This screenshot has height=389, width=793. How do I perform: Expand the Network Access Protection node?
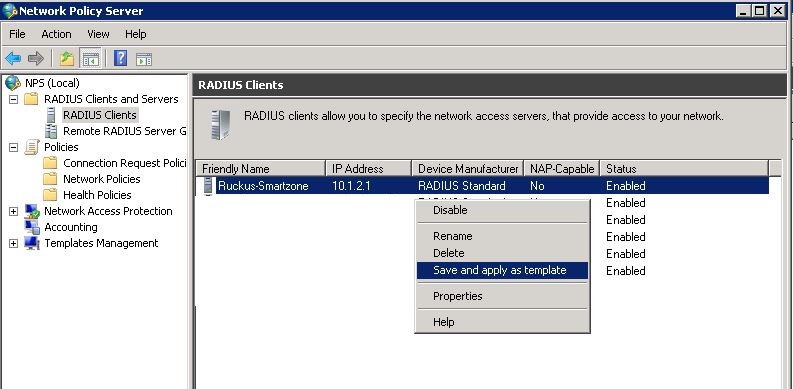14,211
